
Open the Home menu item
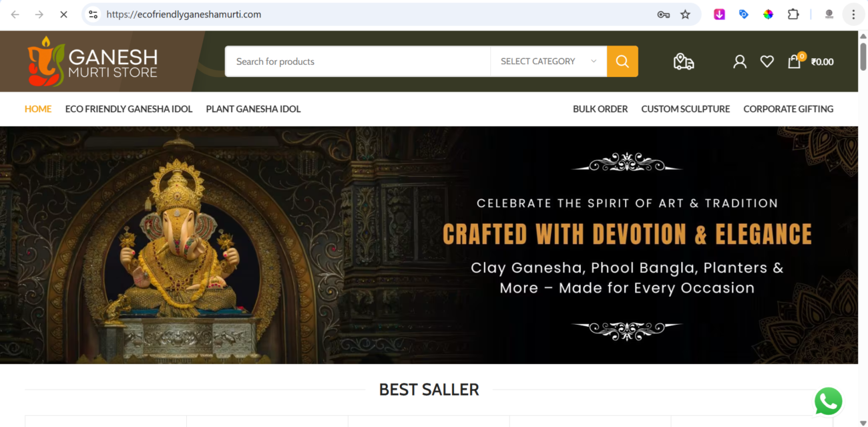coord(38,109)
